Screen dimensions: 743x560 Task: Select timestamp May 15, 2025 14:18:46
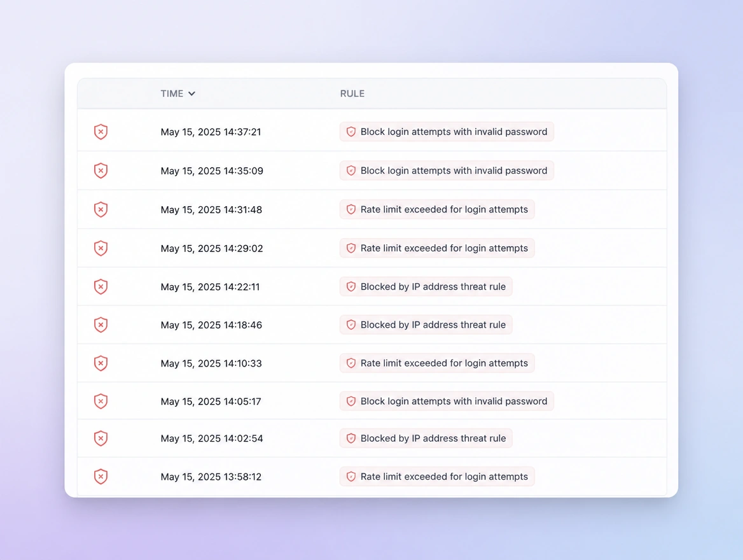[x=211, y=325]
